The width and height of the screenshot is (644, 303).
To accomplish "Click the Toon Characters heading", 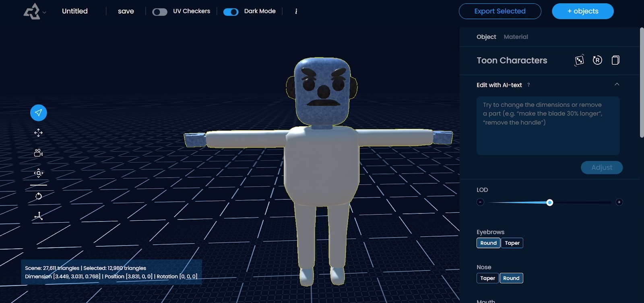I will point(512,60).
